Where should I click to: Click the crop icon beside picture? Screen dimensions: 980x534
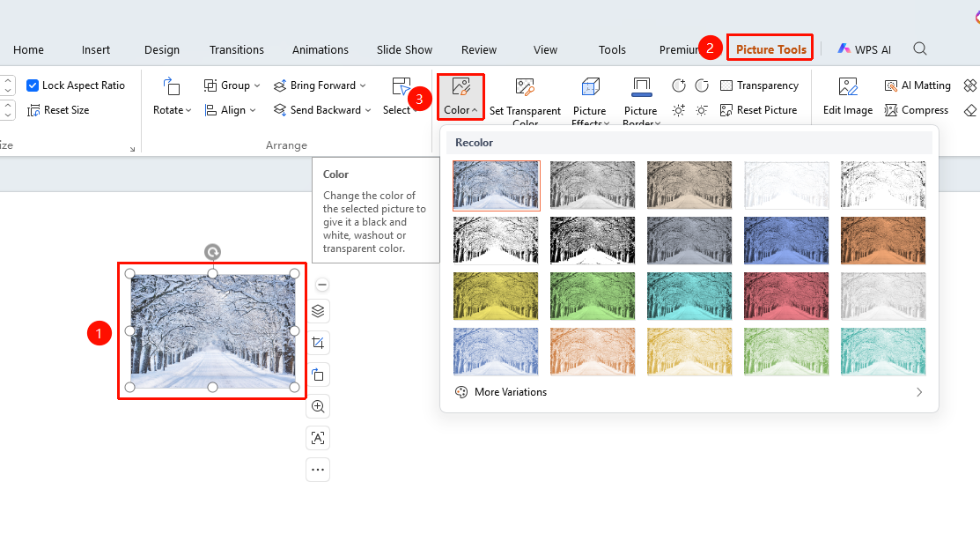tap(318, 343)
